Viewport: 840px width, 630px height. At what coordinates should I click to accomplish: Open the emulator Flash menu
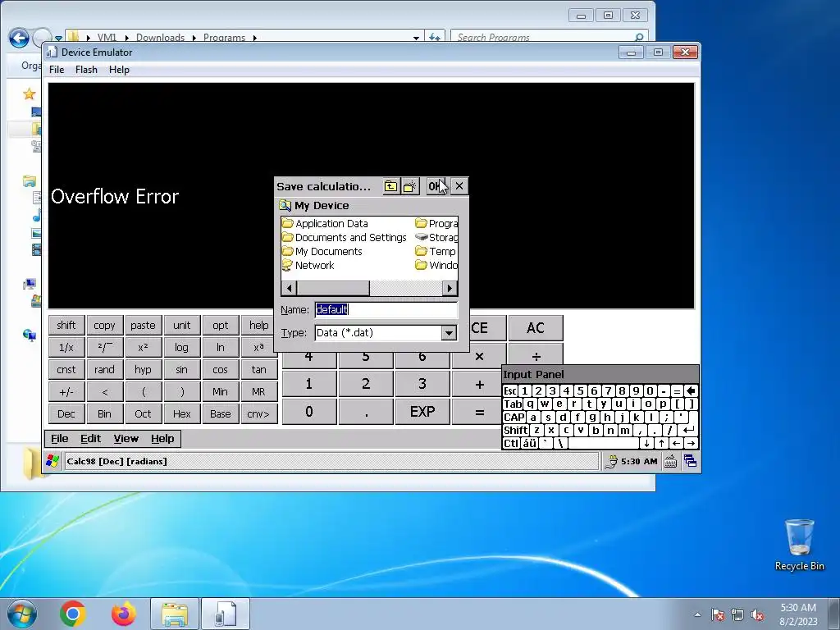click(86, 70)
